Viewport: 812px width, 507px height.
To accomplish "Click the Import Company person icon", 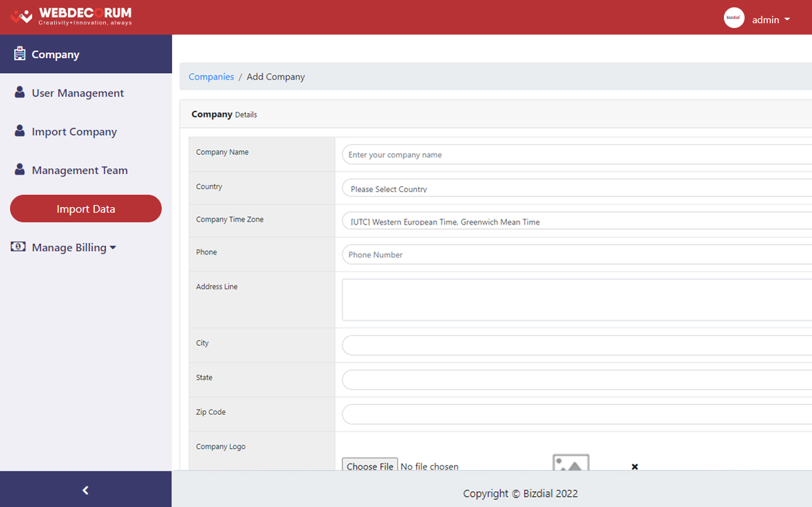I will [20, 131].
